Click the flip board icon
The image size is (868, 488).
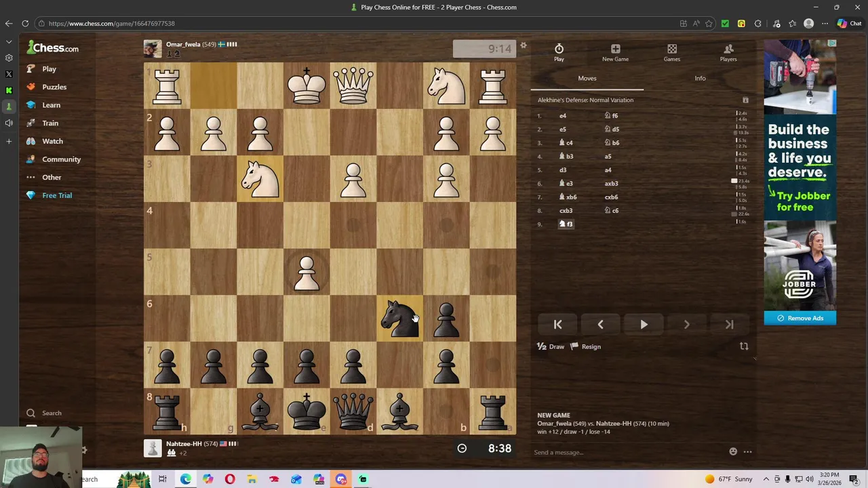tap(744, 346)
